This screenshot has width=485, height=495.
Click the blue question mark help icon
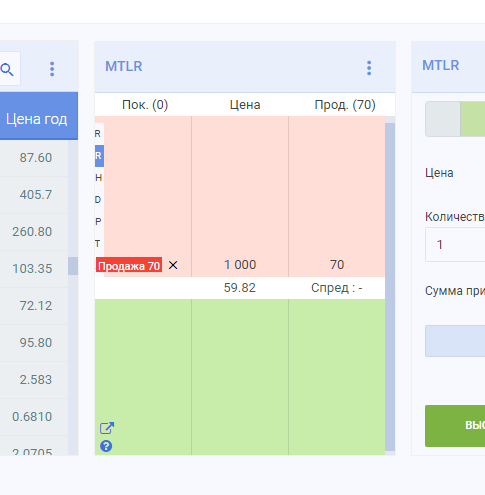[x=106, y=446]
